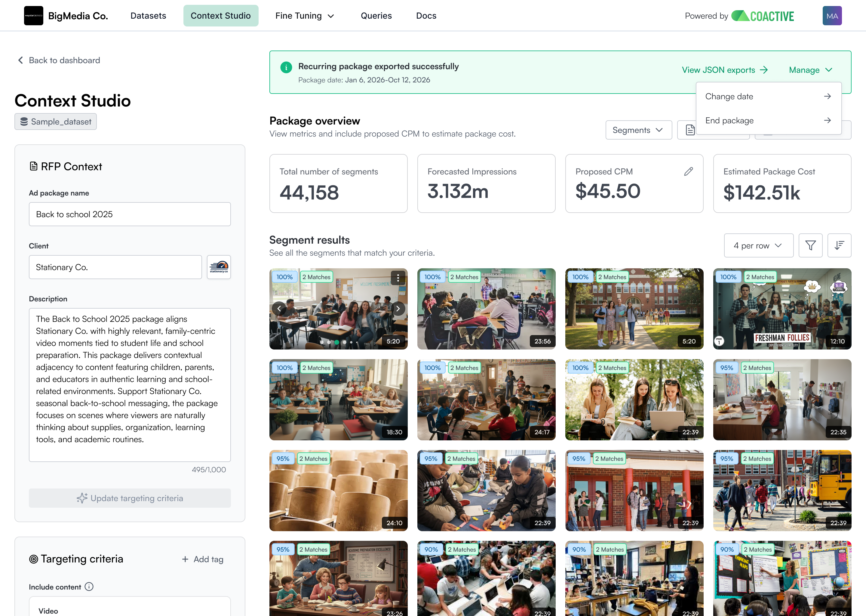The height and width of the screenshot is (616, 866).
Task: Open the MA user avatar
Action: tap(832, 16)
